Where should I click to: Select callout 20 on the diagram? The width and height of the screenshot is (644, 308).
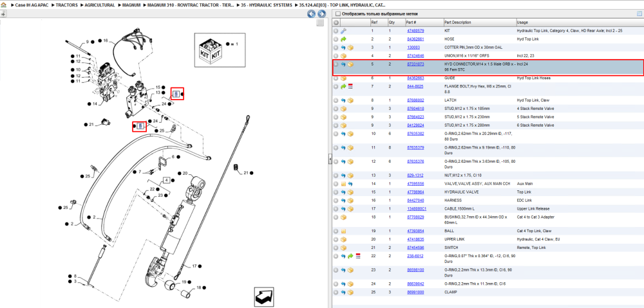coord(185,173)
